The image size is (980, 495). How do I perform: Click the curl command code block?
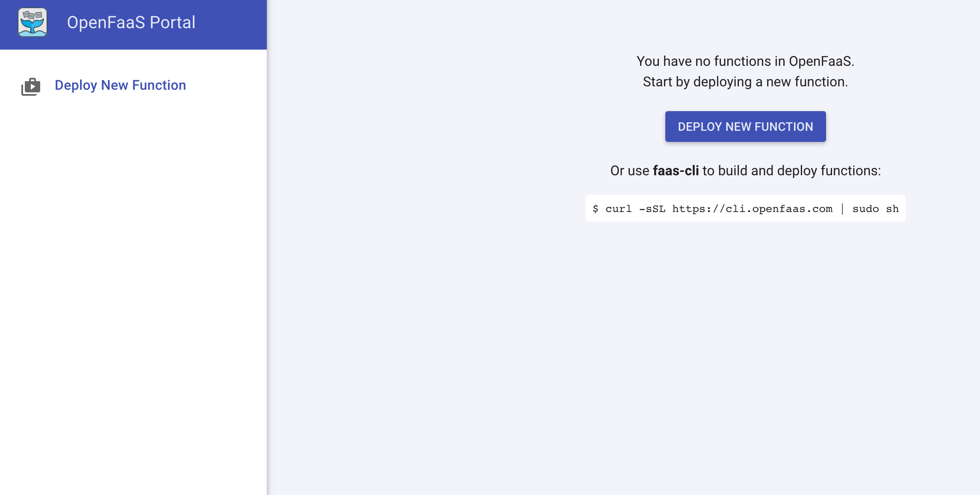745,208
